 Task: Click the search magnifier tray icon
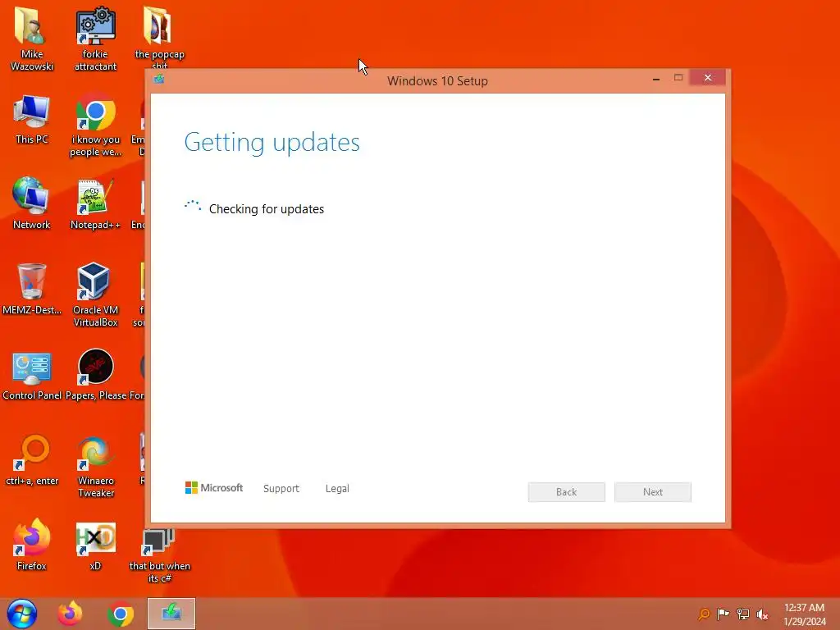pyautogui.click(x=704, y=614)
